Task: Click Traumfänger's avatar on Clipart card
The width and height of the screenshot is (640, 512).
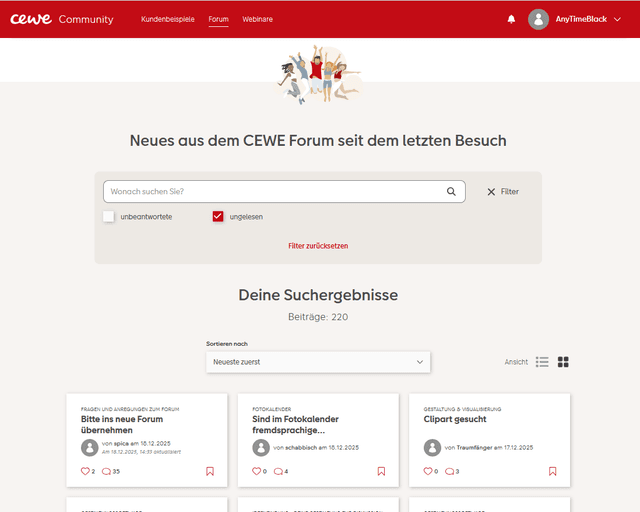Action: [x=432, y=447]
